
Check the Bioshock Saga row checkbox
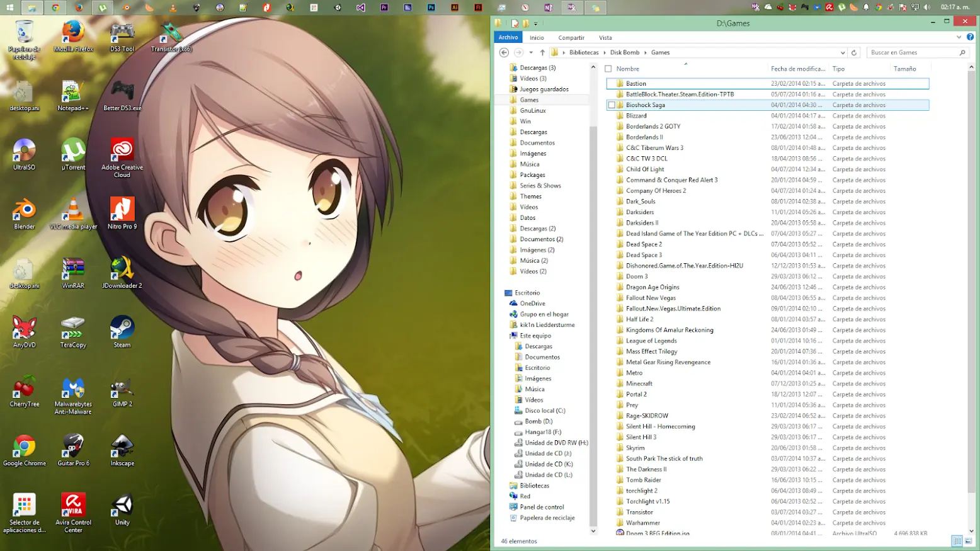click(x=612, y=105)
